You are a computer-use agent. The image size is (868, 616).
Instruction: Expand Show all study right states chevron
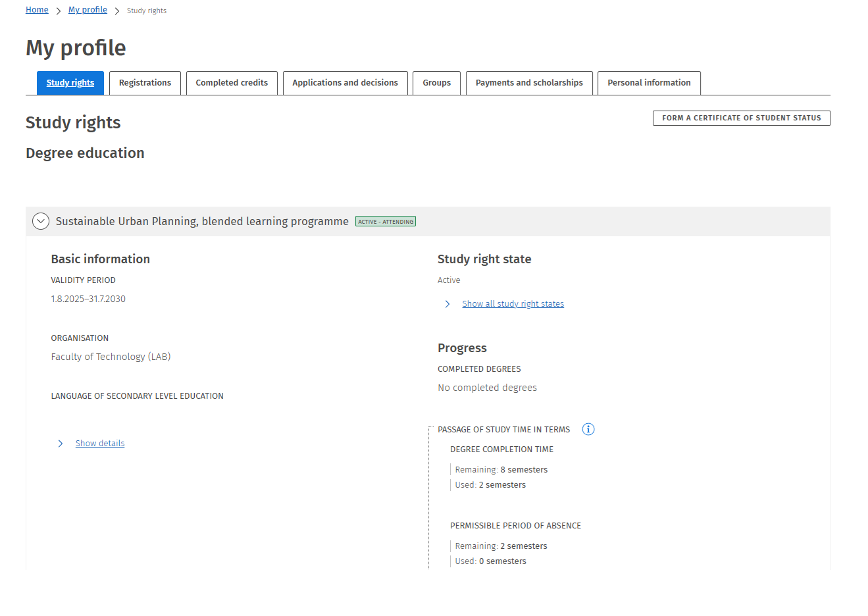tap(447, 304)
